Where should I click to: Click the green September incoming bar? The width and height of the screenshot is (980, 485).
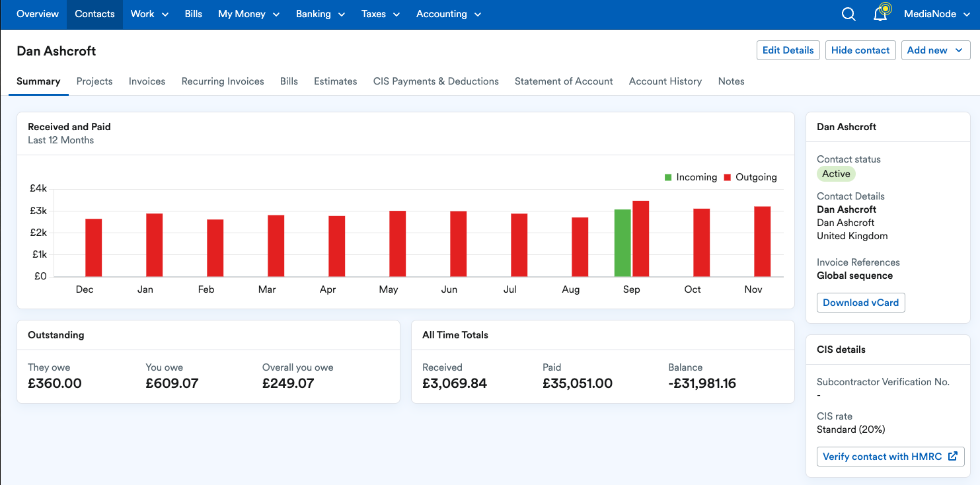(622, 243)
